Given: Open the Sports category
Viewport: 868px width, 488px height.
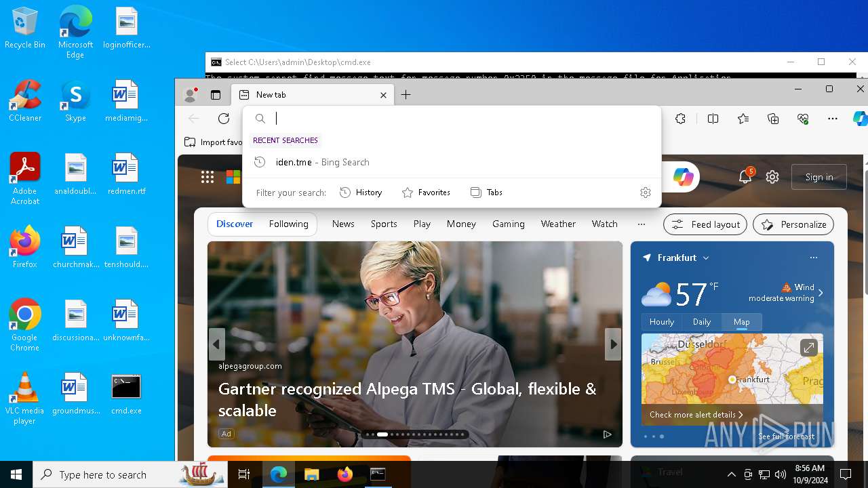Looking at the screenshot, I should (x=384, y=224).
